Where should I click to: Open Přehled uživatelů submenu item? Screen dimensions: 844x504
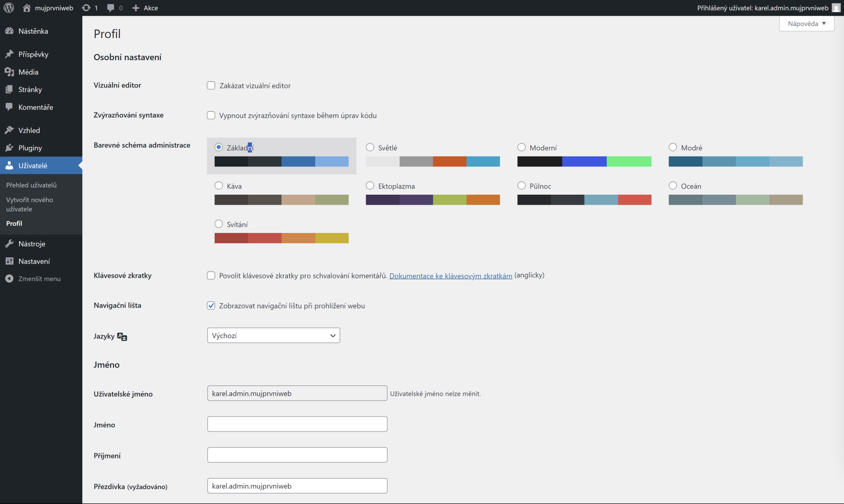[x=31, y=185]
